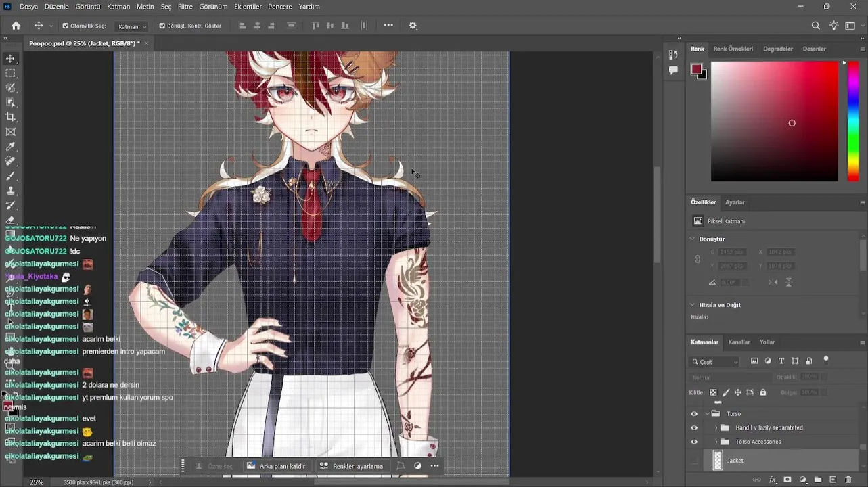
Task: Delete layer with trash icon
Action: point(848,480)
